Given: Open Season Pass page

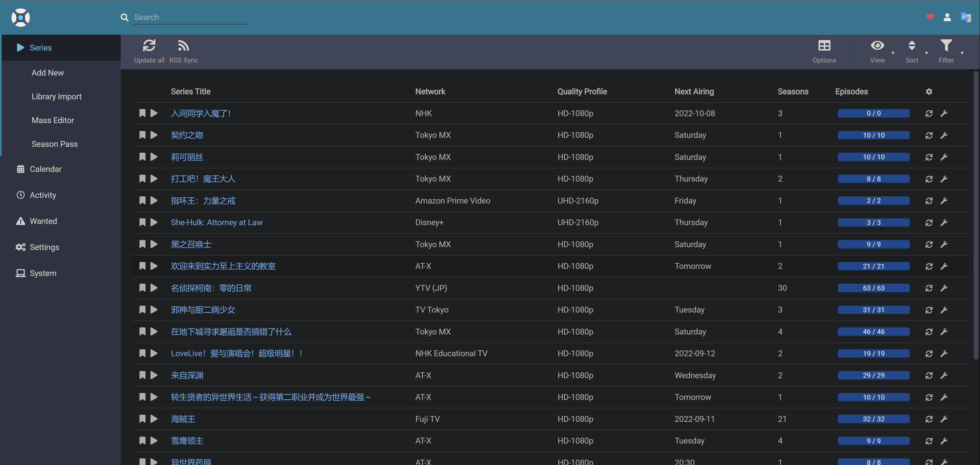Looking at the screenshot, I should tap(54, 144).
